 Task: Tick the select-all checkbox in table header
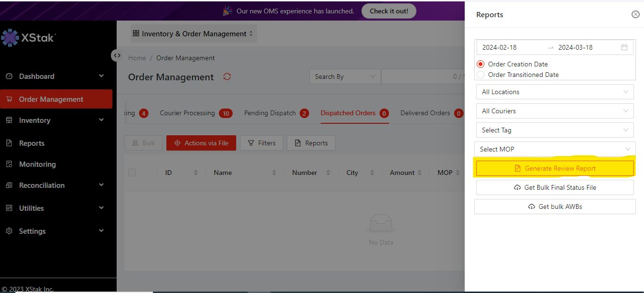132,173
